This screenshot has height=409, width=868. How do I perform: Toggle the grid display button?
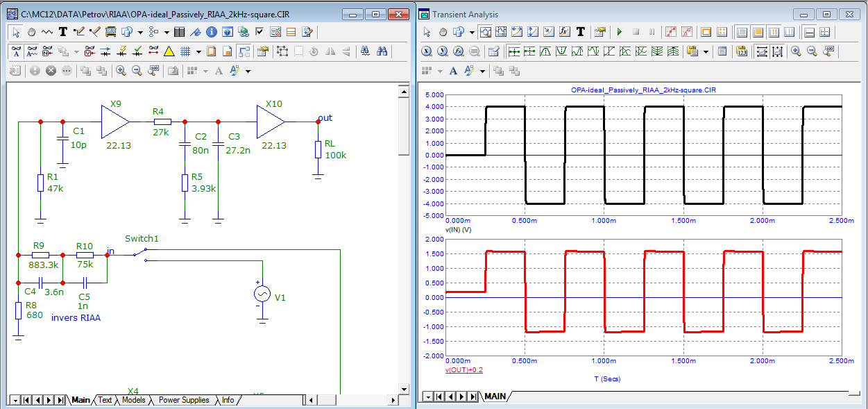pos(185,51)
